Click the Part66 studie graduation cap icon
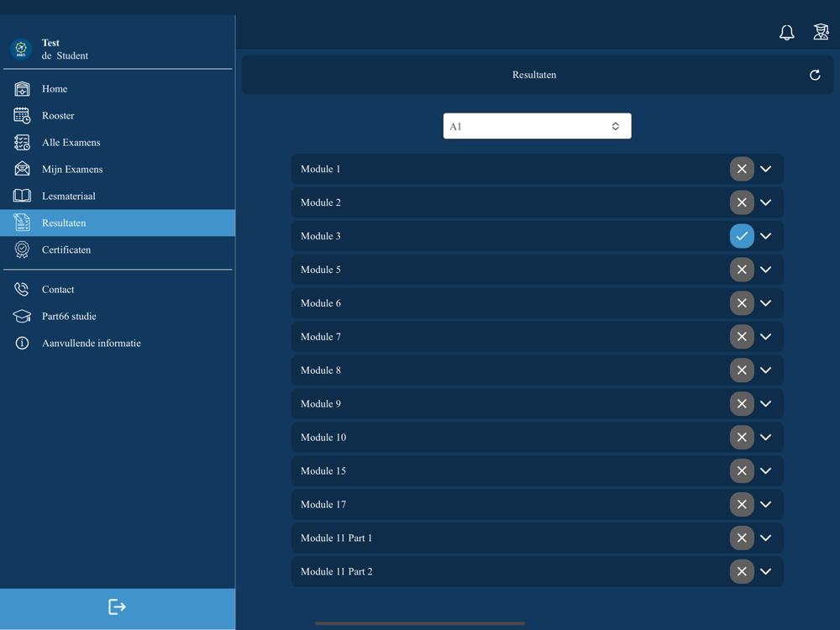This screenshot has height=630, width=840. pyautogui.click(x=22, y=316)
